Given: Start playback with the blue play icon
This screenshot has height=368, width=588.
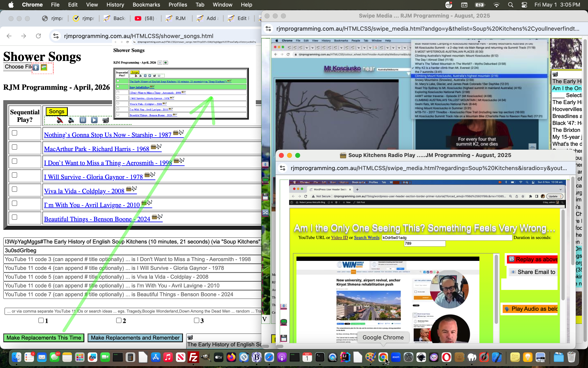Looking at the screenshot, I should [x=94, y=120].
